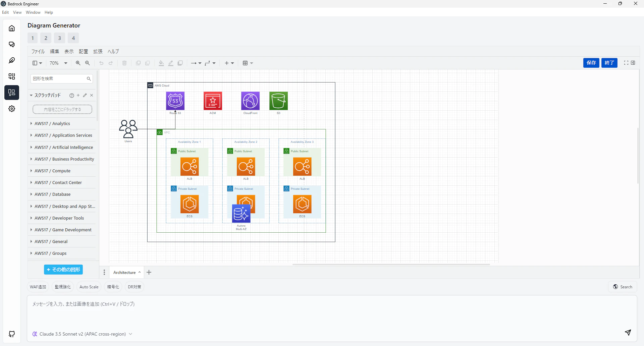Toggle fullscreen with the corner-brackets icon
Screen dimensions: 644x346
pyautogui.click(x=626, y=63)
